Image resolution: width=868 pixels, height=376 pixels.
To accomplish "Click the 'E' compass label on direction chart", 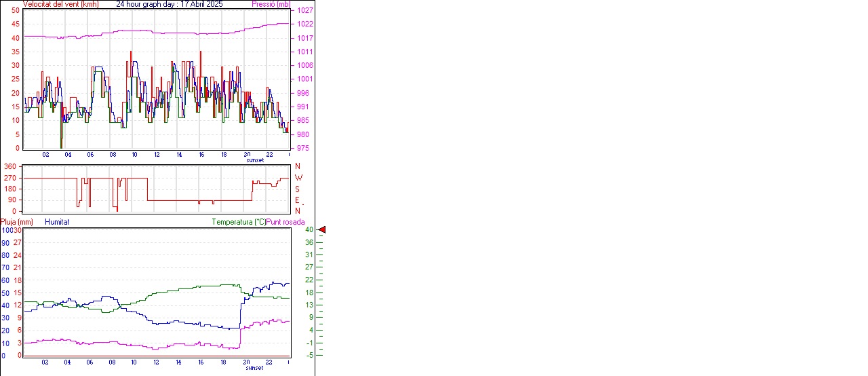I will coord(297,200).
